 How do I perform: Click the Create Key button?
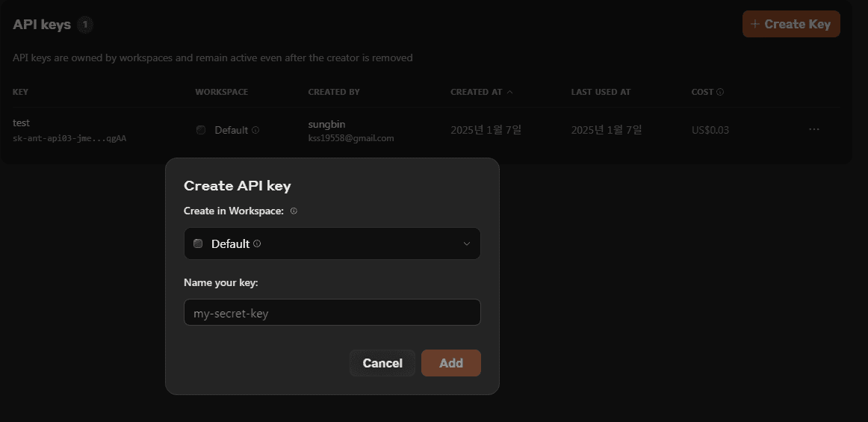click(x=791, y=24)
